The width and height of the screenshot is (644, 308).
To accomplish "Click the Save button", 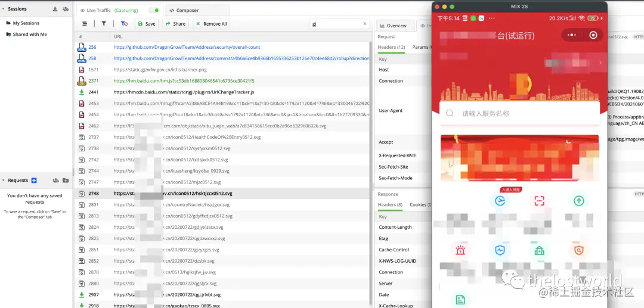I will (147, 24).
